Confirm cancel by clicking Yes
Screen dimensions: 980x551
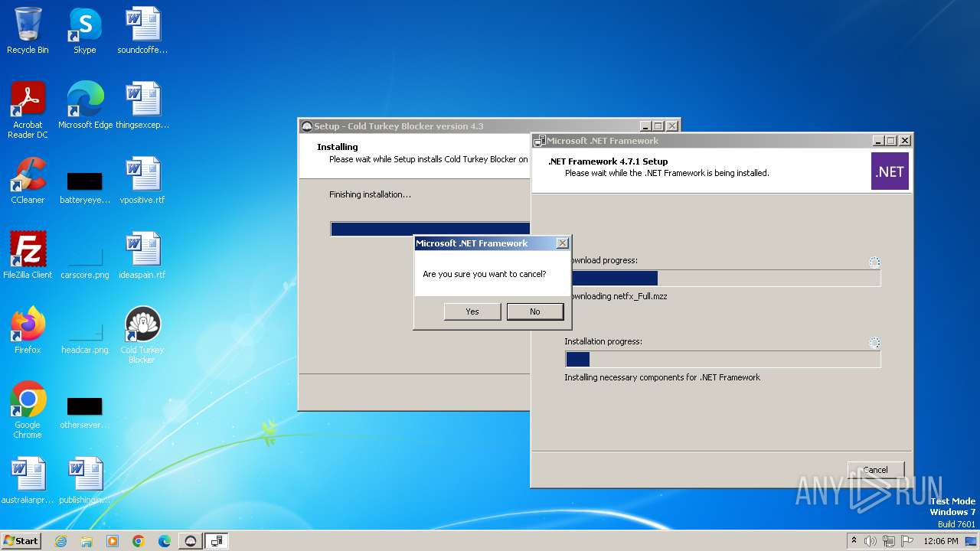(x=472, y=311)
